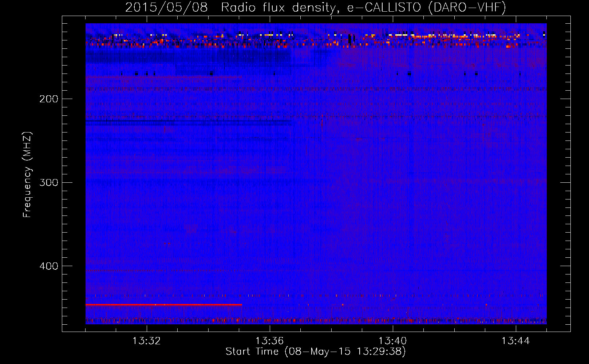Select the 13:32 time axis label
This screenshot has height=364, width=589.
pyautogui.click(x=147, y=341)
